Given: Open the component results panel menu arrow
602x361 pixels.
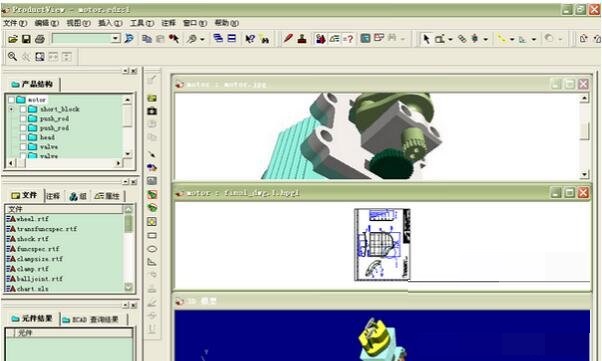Looking at the screenshot, I should (126, 305).
